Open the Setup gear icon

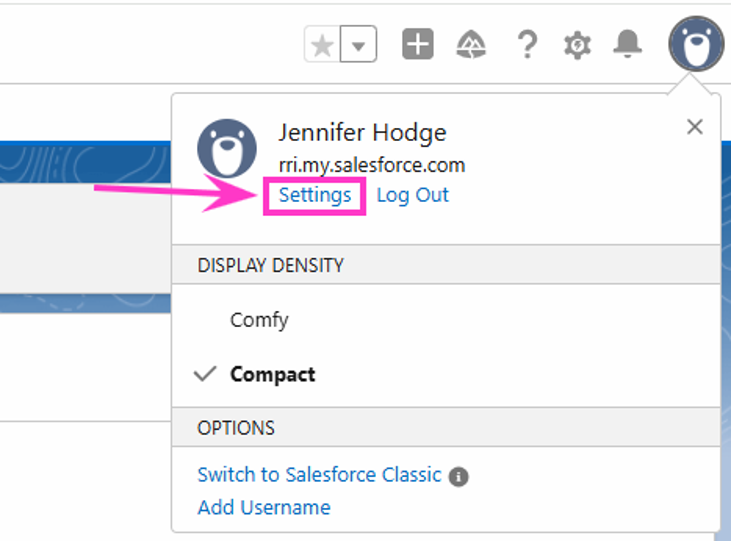point(578,45)
